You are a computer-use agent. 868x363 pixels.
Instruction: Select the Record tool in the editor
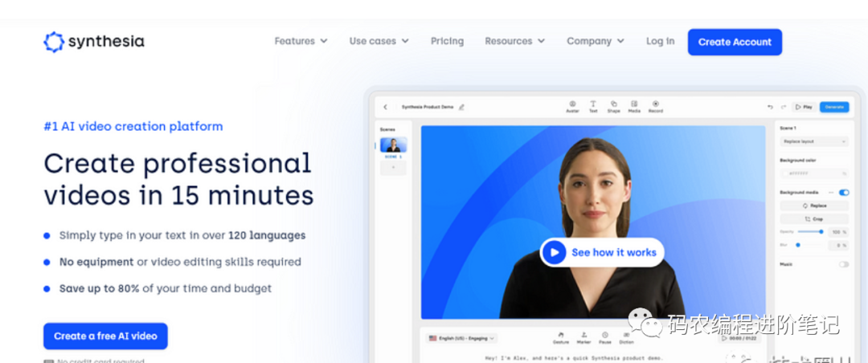point(656,107)
